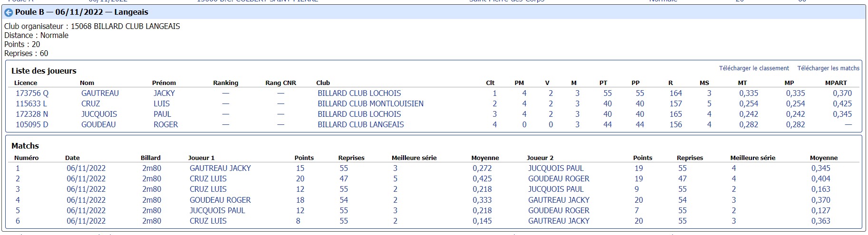The width and height of the screenshot is (868, 235).
Task: Click BILLARD CLUB LANGEAIS in Goudeau's row
Action: 360,125
